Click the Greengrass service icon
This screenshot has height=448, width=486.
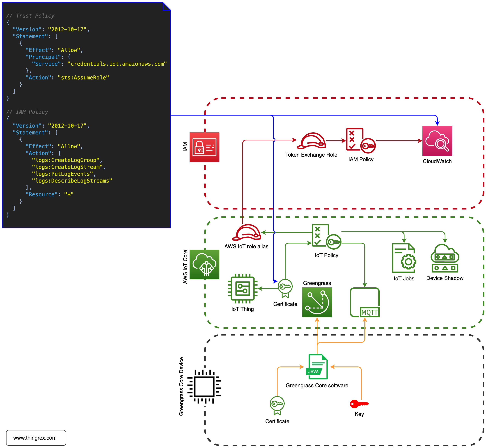pyautogui.click(x=317, y=302)
